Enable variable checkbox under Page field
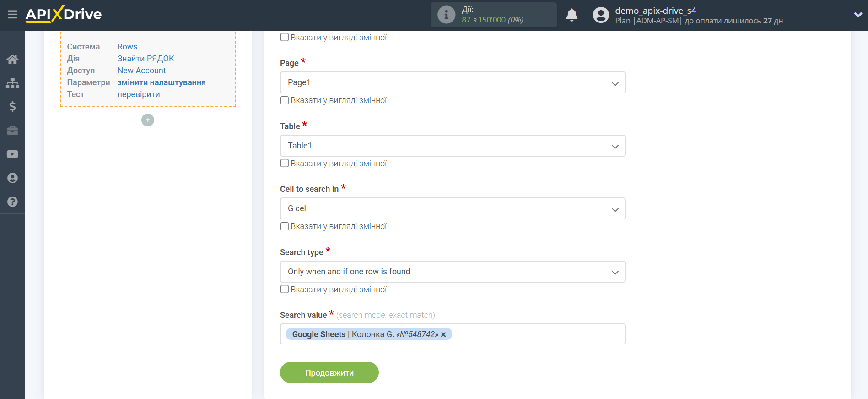This screenshot has height=399, width=868. pos(285,100)
